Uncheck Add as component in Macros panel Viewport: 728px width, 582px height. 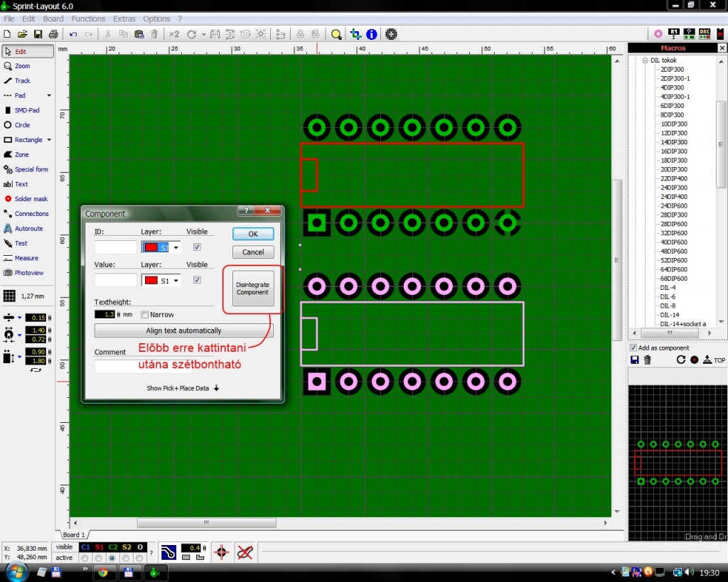point(633,347)
